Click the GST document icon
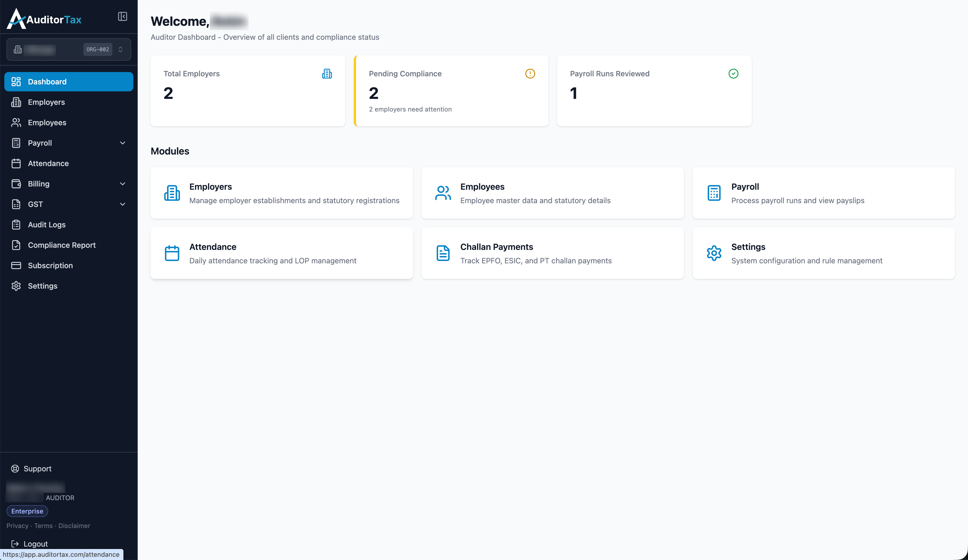The image size is (968, 560). point(16,204)
